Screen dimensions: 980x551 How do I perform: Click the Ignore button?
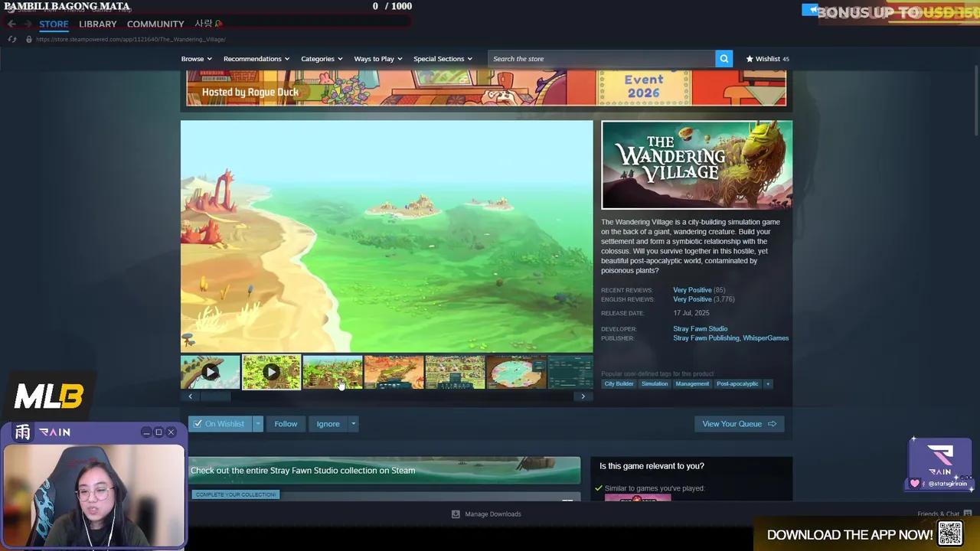pos(328,424)
